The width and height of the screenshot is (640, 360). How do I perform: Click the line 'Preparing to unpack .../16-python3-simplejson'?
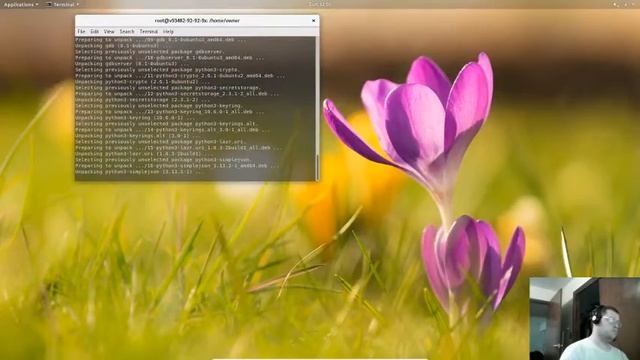[x=177, y=166]
